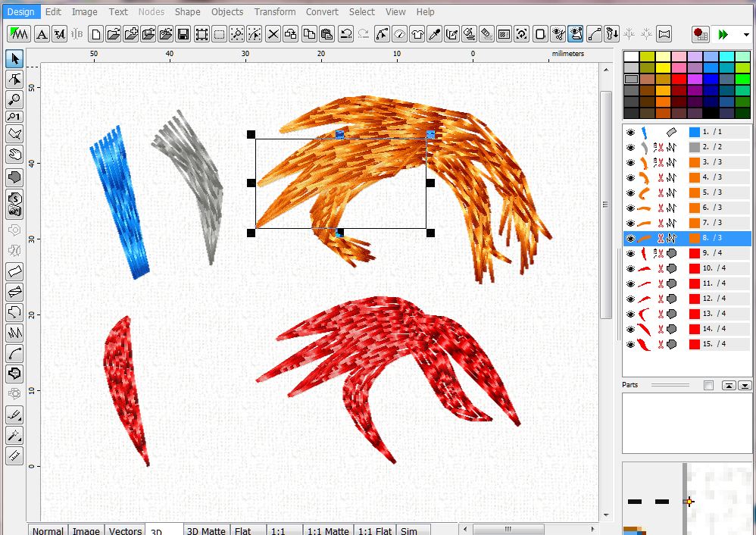756x535 pixels.
Task: Click the Save floppy disk icon
Action: (x=183, y=34)
